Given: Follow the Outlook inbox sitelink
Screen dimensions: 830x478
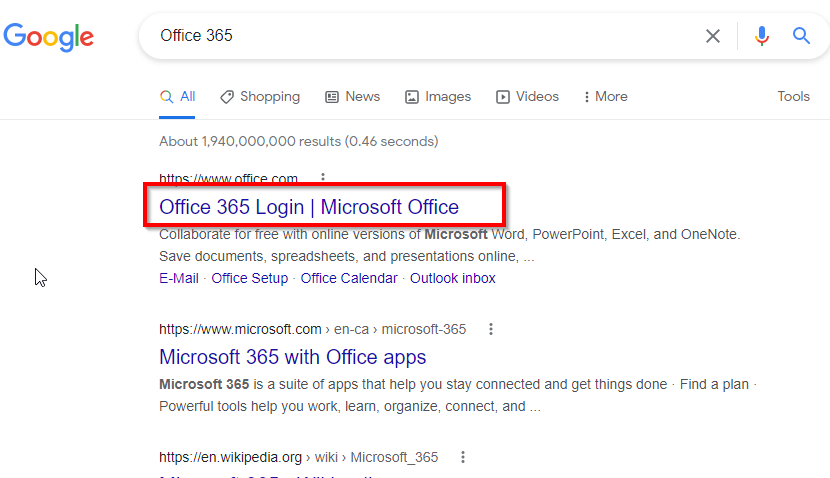Looking at the screenshot, I should coord(453,278).
